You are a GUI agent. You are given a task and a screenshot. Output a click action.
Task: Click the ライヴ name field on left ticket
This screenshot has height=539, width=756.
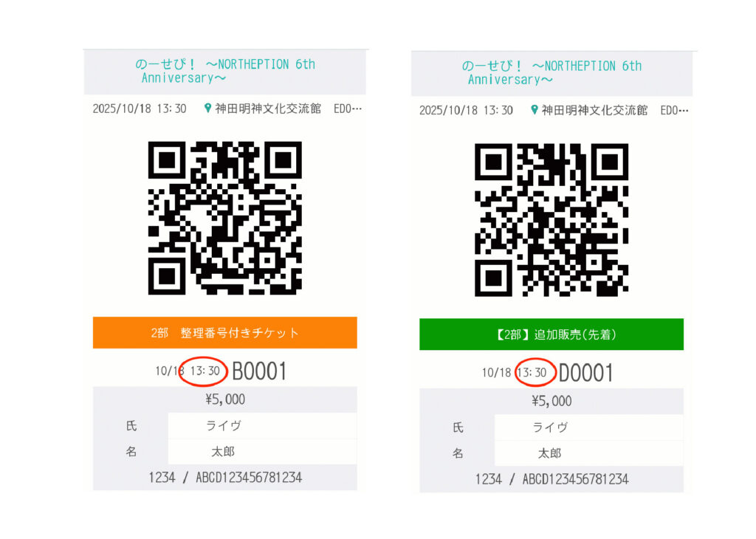pyautogui.click(x=262, y=426)
